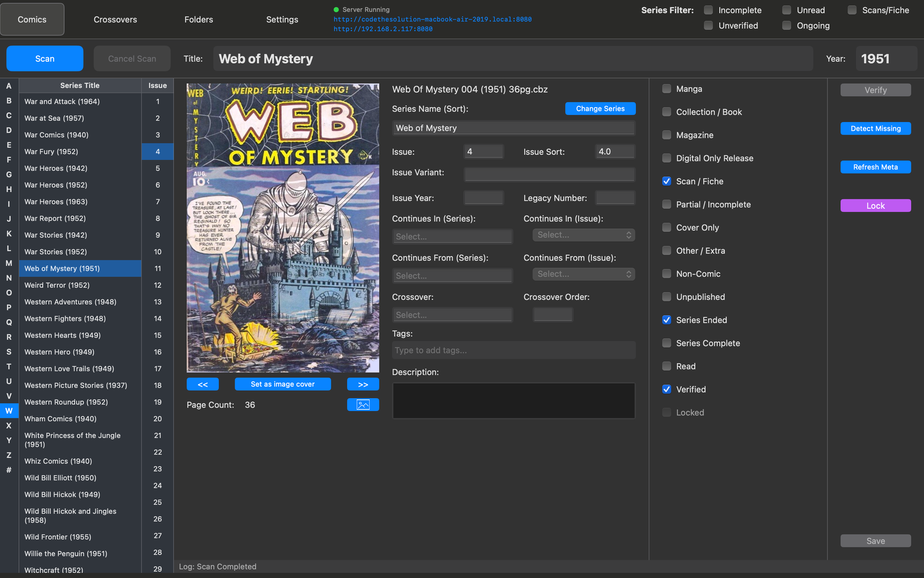
Task: Select issue number 5 in Issue list
Action: [x=158, y=169]
